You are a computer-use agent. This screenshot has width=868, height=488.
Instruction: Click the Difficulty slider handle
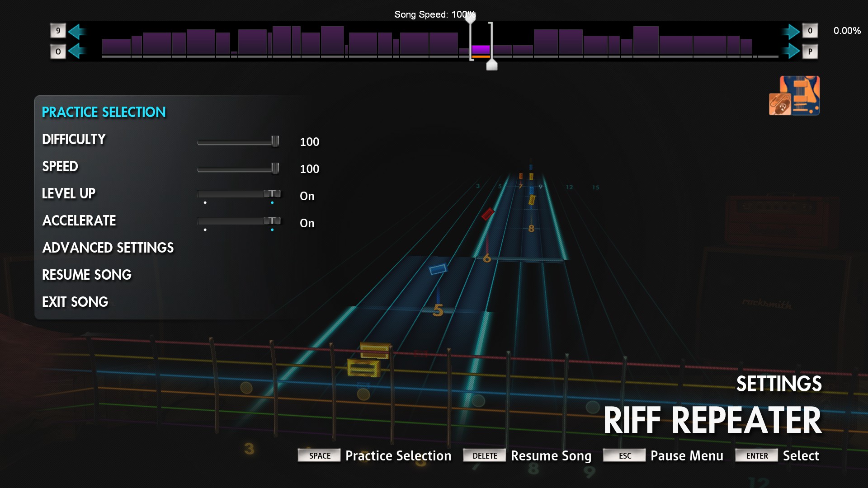[x=275, y=141]
